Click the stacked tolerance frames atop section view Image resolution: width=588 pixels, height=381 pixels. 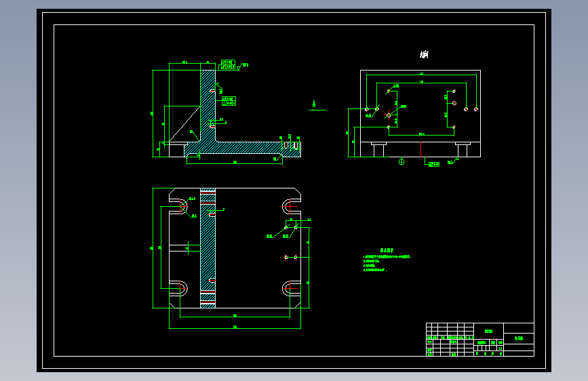(x=228, y=64)
